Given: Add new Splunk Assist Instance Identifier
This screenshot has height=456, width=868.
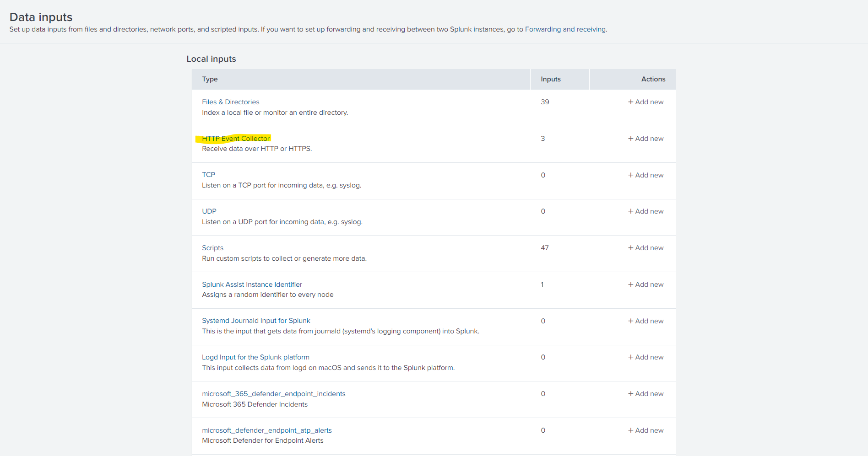Looking at the screenshot, I should (646, 284).
